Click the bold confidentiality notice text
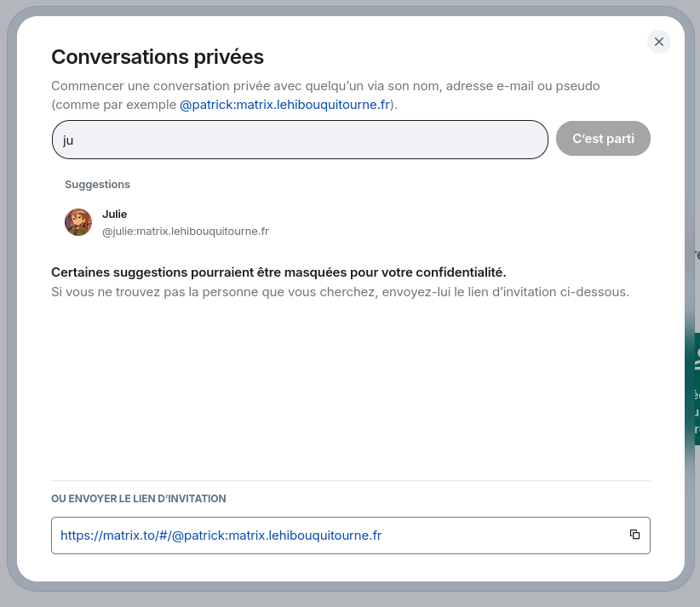The width and height of the screenshot is (700, 607). pos(278,272)
